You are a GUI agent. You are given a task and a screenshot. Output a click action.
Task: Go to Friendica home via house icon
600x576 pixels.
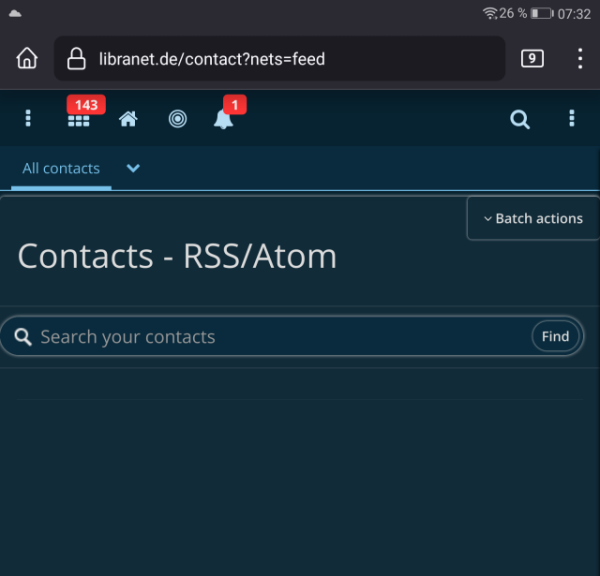128,119
